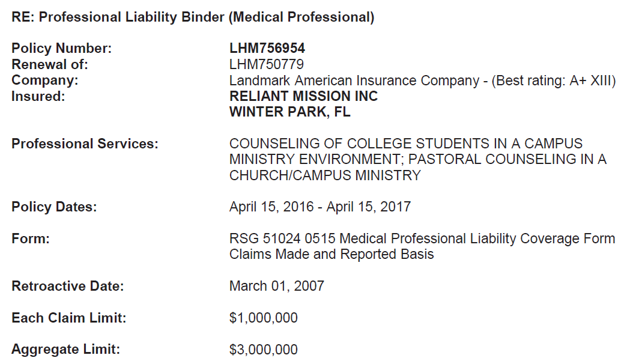Click the Claims Made and Reported Basis line

pyautogui.click(x=332, y=254)
